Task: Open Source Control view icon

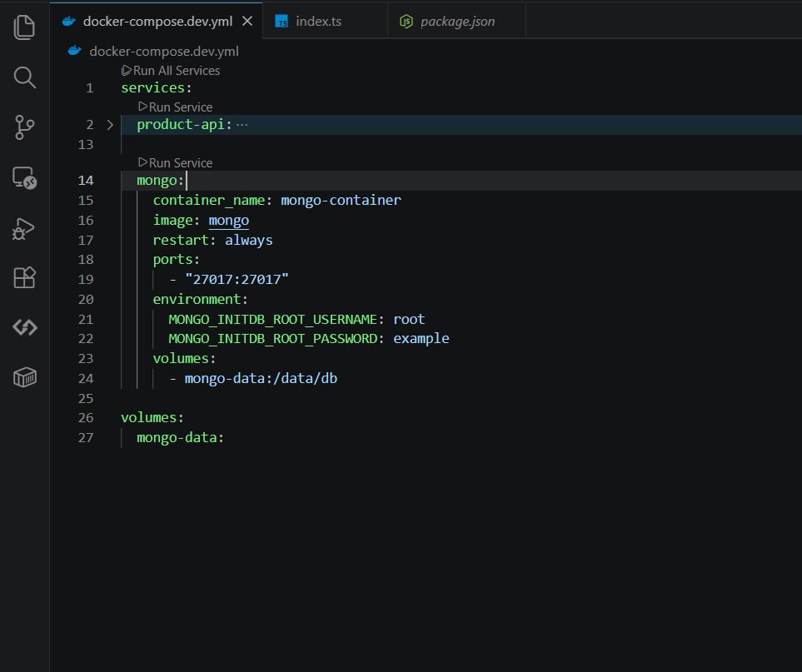Action: pos(24,127)
